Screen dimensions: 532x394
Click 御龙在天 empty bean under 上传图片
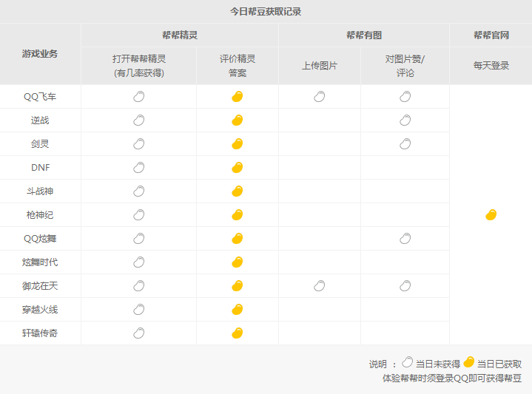point(320,286)
